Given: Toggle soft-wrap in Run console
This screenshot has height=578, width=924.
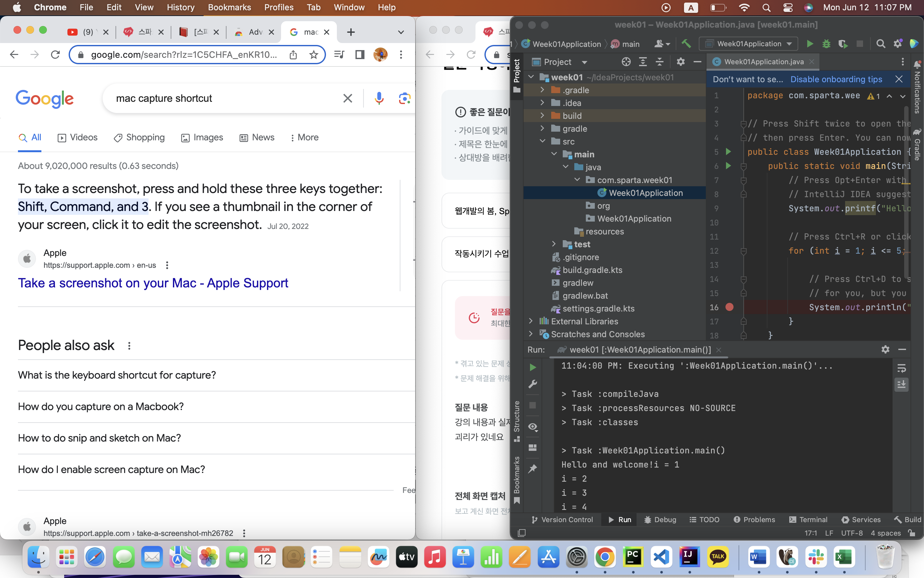Looking at the screenshot, I should click(x=902, y=368).
